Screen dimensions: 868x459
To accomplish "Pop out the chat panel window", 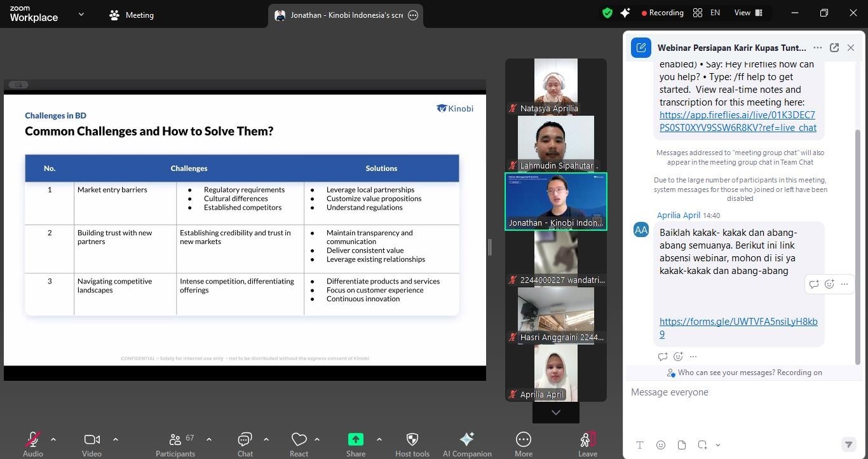I will pyautogui.click(x=834, y=48).
